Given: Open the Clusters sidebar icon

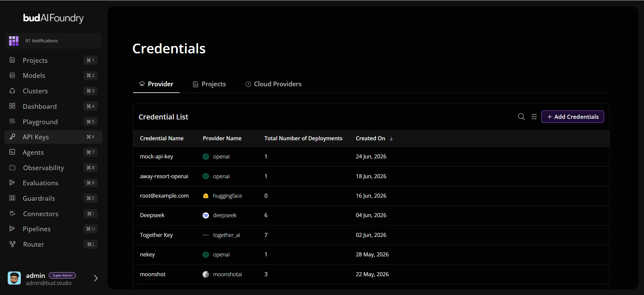Looking at the screenshot, I should tap(12, 91).
